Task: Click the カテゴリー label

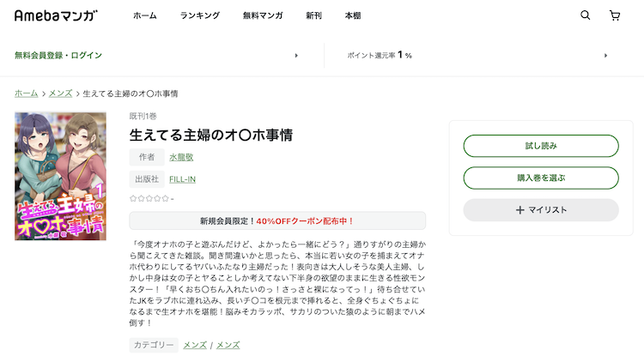Action: pyautogui.click(x=154, y=345)
